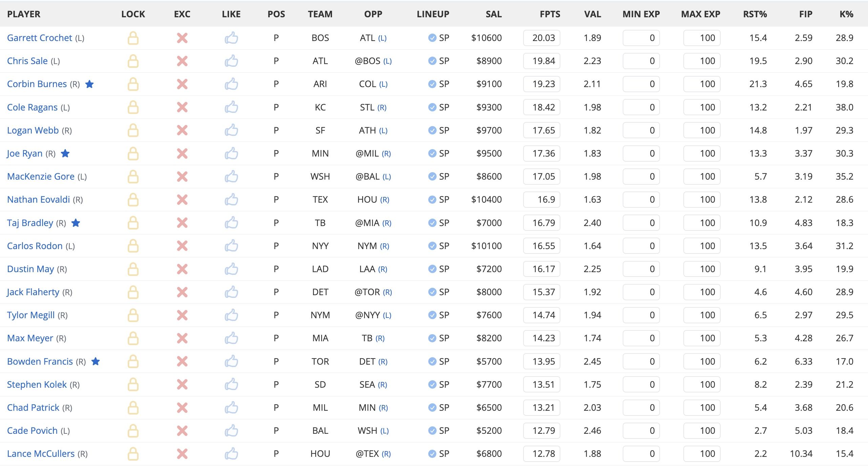868x467 pixels.
Task: Edit Corbin Burnes MAX EXP field
Action: pos(702,84)
